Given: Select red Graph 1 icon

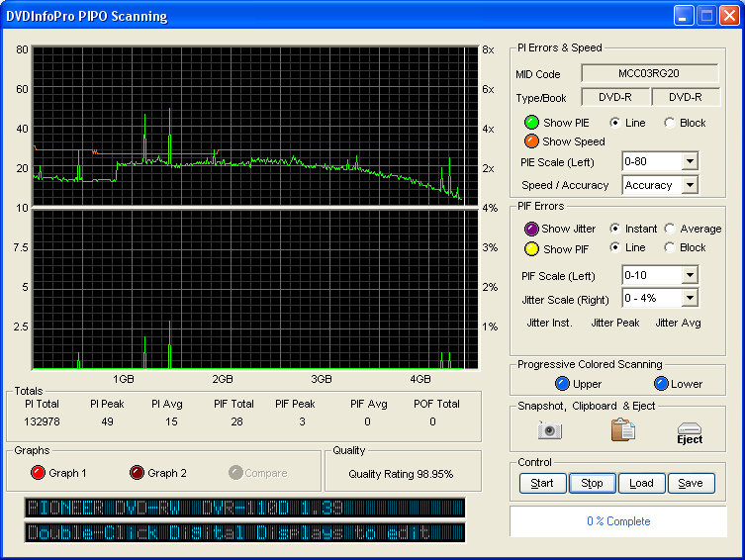Looking at the screenshot, I should tap(38, 473).
